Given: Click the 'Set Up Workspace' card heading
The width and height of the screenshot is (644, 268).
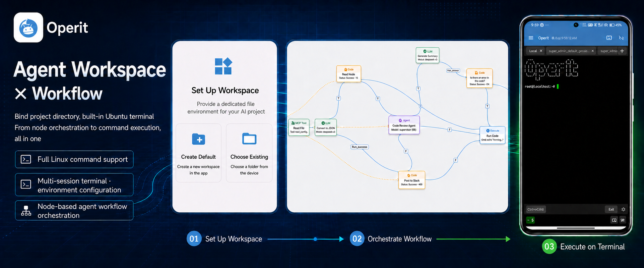Looking at the screenshot, I should 225,90.
